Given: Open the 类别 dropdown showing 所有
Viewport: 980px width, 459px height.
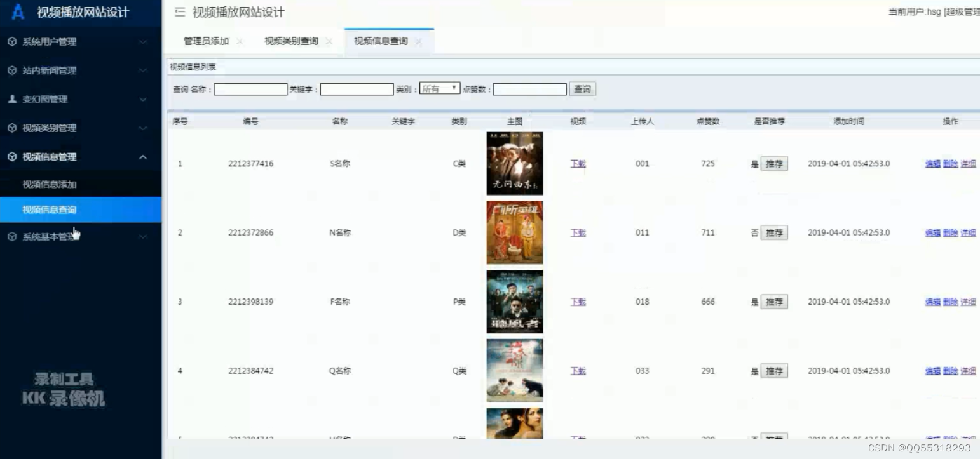Looking at the screenshot, I should [x=440, y=89].
